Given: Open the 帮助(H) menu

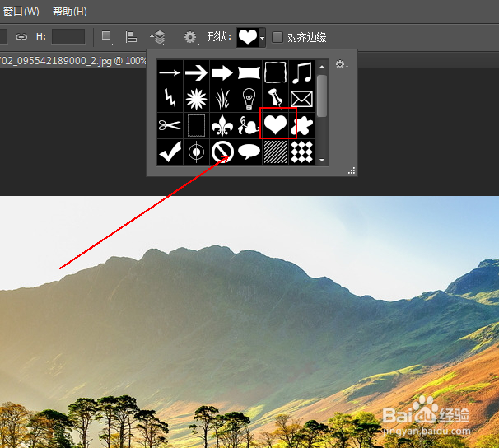Looking at the screenshot, I should click(70, 12).
